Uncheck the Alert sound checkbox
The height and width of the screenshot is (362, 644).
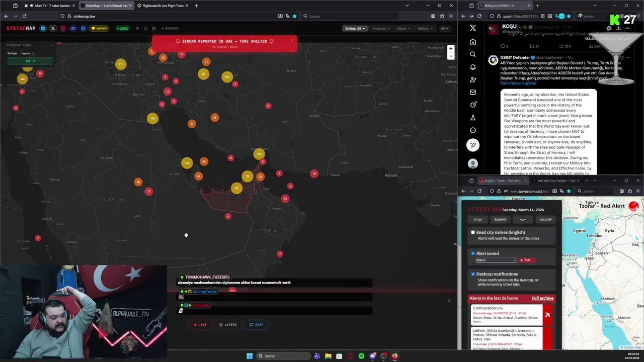473,253
